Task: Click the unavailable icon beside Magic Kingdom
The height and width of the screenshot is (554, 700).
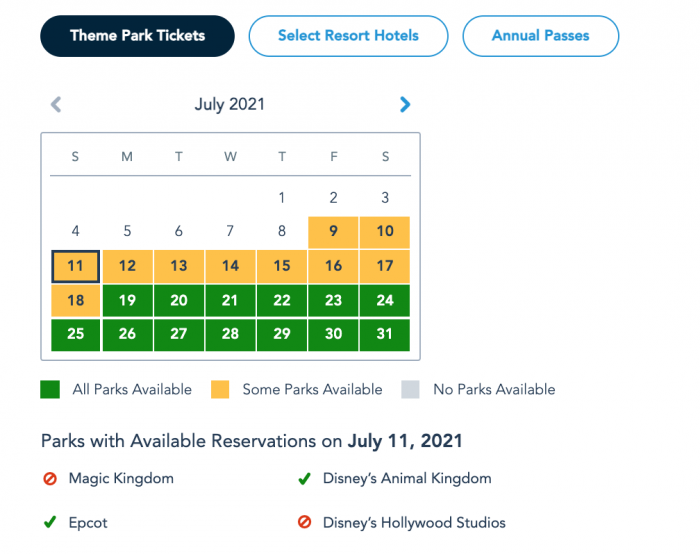Action: pyautogui.click(x=50, y=479)
